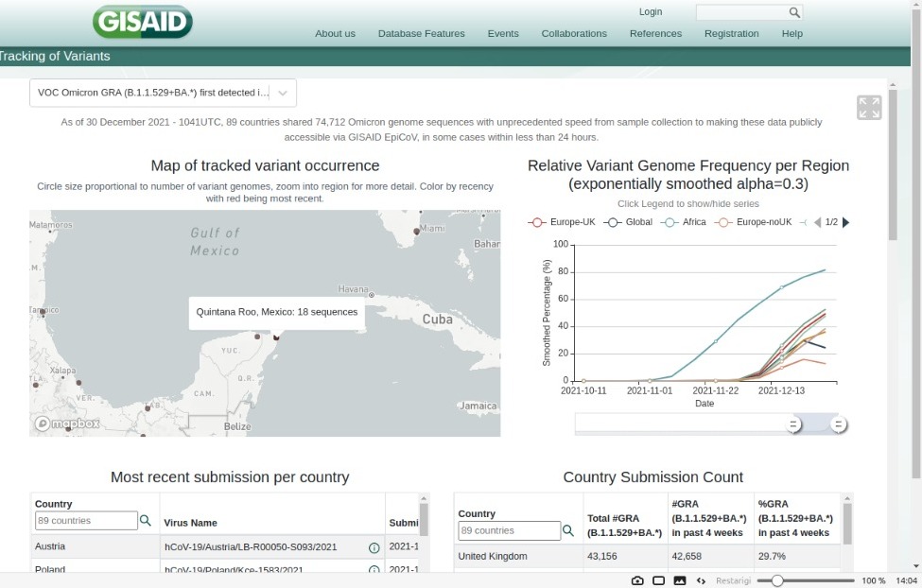Image resolution: width=922 pixels, height=588 pixels.
Task: Click the country filter field in submission count
Action: (509, 530)
